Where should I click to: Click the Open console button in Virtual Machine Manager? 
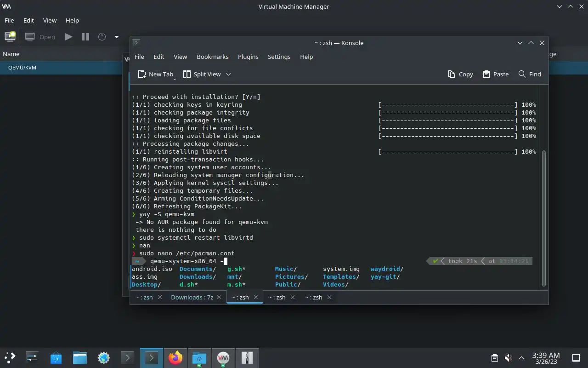pyautogui.click(x=40, y=37)
